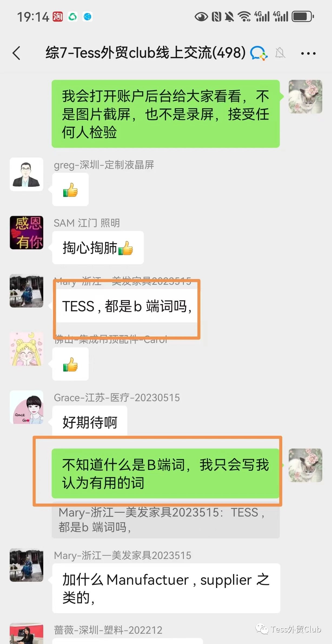Select the message 掏心掏肺 bubble

98,247
